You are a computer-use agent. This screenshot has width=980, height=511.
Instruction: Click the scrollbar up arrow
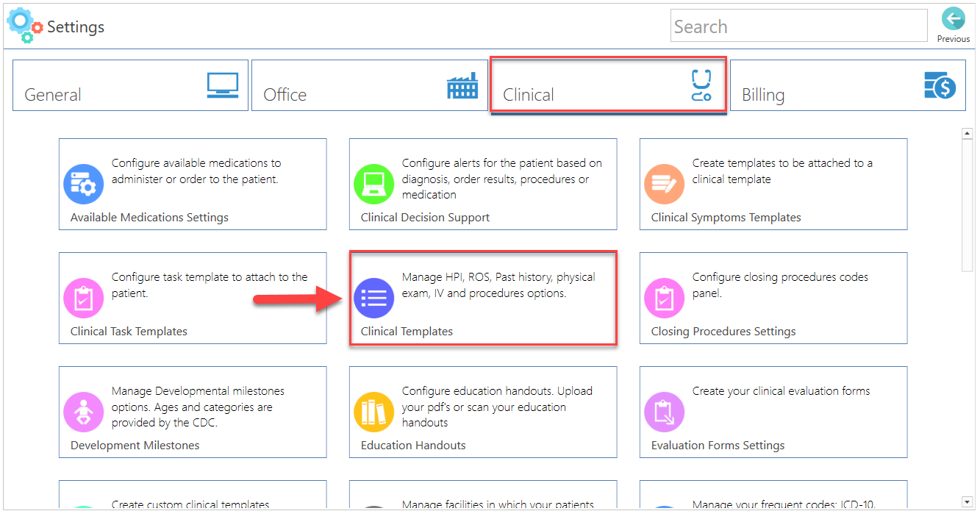click(968, 134)
